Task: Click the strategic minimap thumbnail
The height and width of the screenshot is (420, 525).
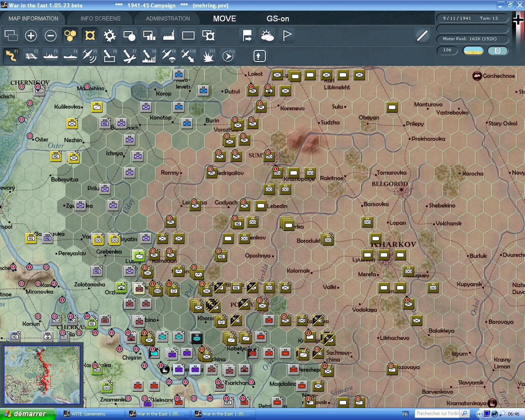Action: click(42, 375)
